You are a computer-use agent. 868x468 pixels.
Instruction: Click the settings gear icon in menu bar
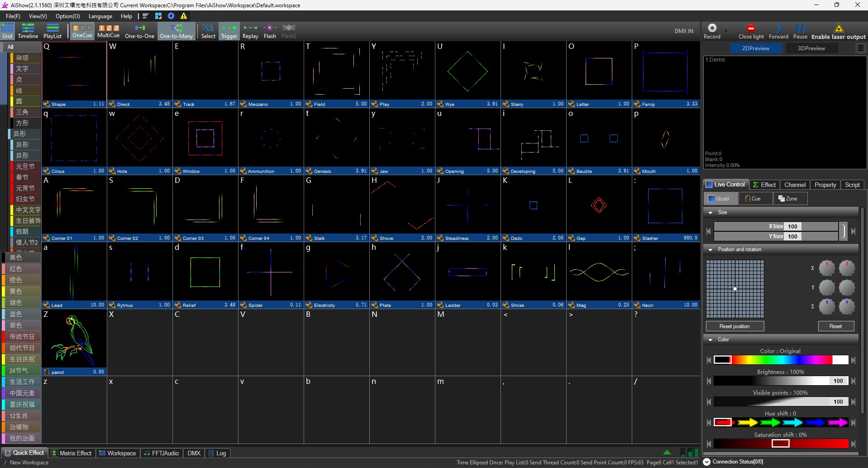[171, 16]
